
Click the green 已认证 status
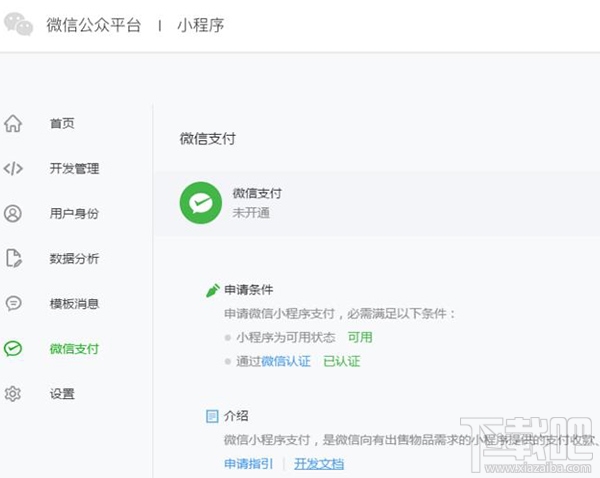(x=342, y=361)
